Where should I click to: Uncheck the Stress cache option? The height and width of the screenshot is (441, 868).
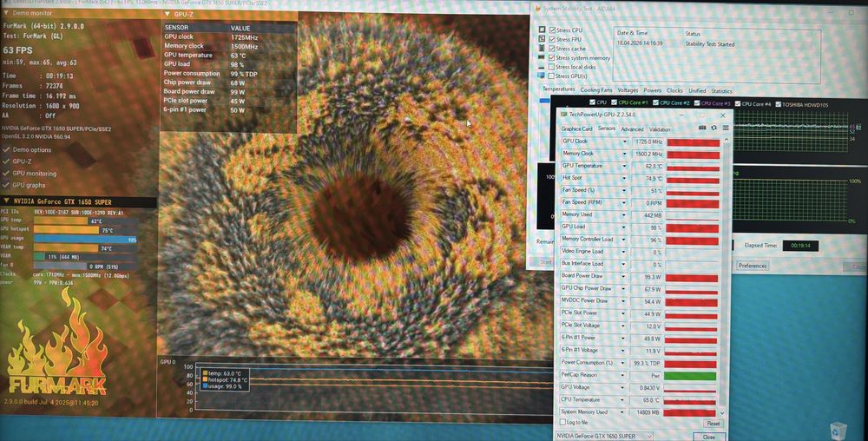click(552, 48)
